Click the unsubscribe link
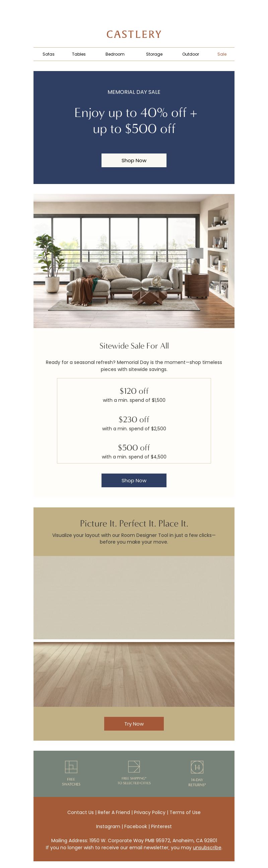The width and height of the screenshot is (268, 868). [207, 848]
